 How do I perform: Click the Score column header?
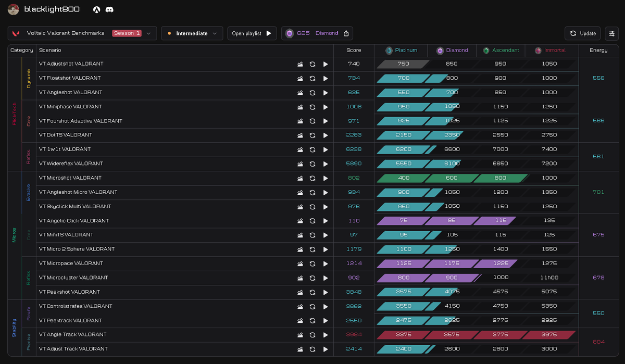click(x=354, y=51)
